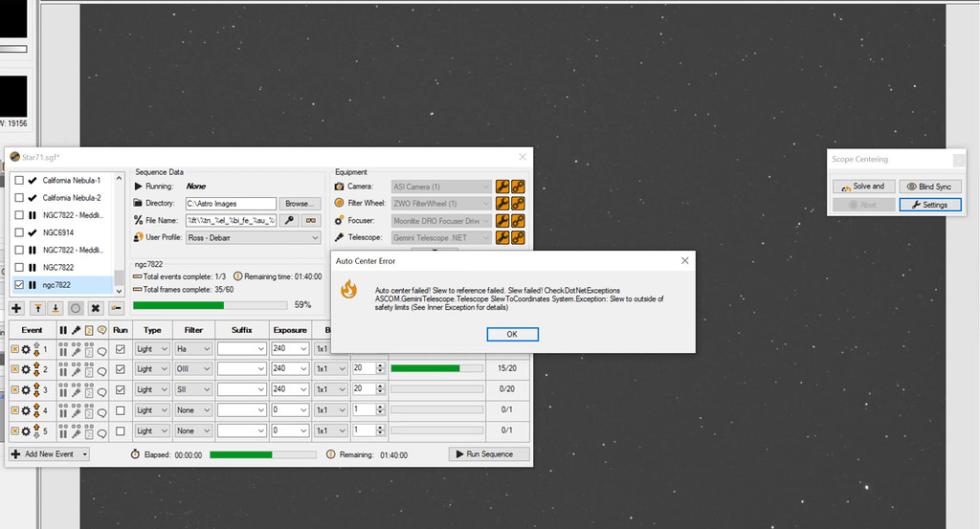
Task: Enable Run checkbox for event 5
Action: pos(121,430)
